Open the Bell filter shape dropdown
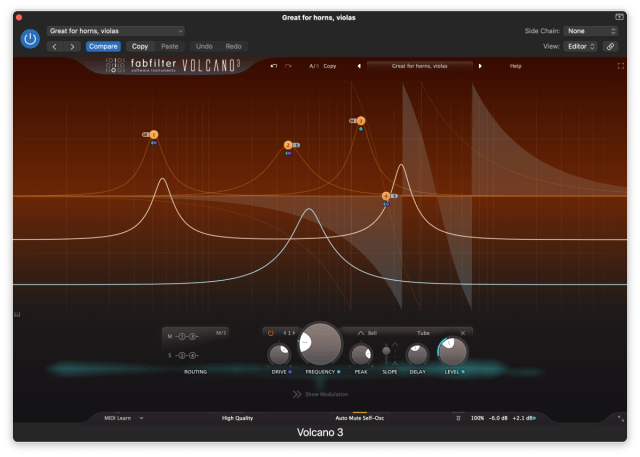The height and width of the screenshot is (457, 640). click(367, 333)
